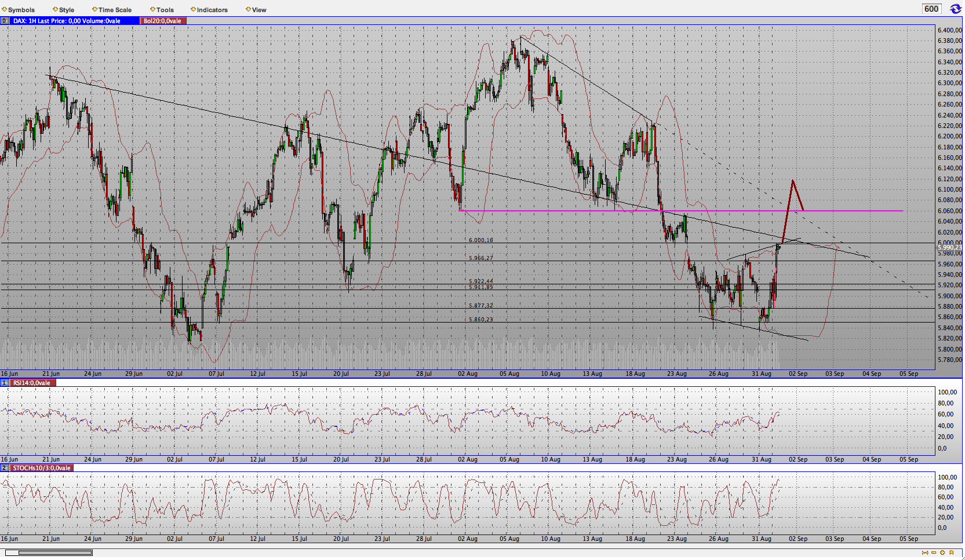This screenshot has width=965, height=560.
Task: Click the orange A auto-scale icon
Action: 952,552
